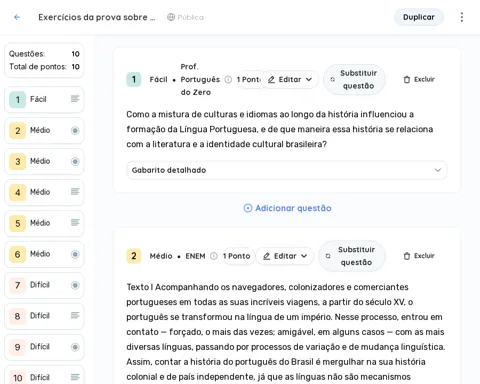Select question 7 Difícil in sidebar
480x384 pixels.
click(x=44, y=285)
